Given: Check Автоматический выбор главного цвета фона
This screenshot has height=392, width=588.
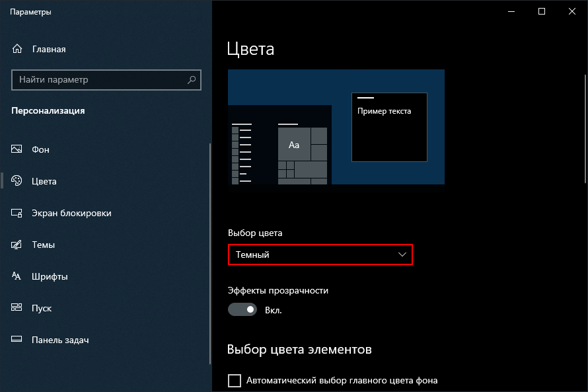Looking at the screenshot, I should point(235,380).
